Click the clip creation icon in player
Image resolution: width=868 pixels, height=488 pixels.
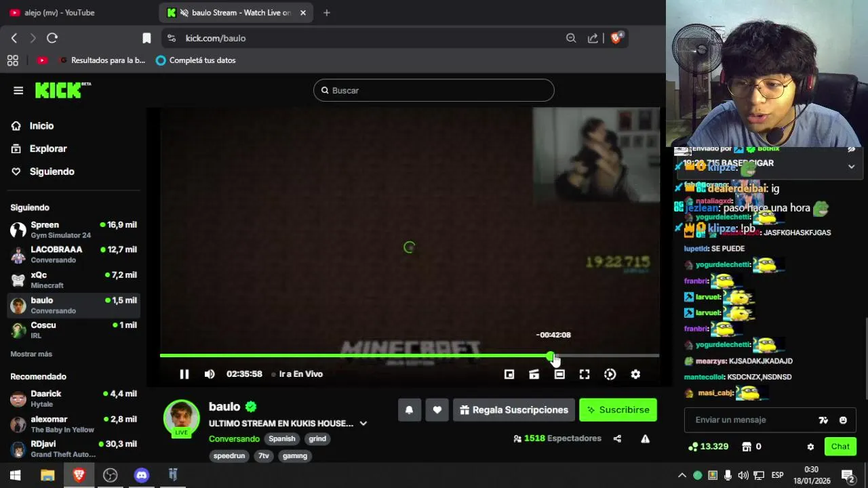click(534, 374)
